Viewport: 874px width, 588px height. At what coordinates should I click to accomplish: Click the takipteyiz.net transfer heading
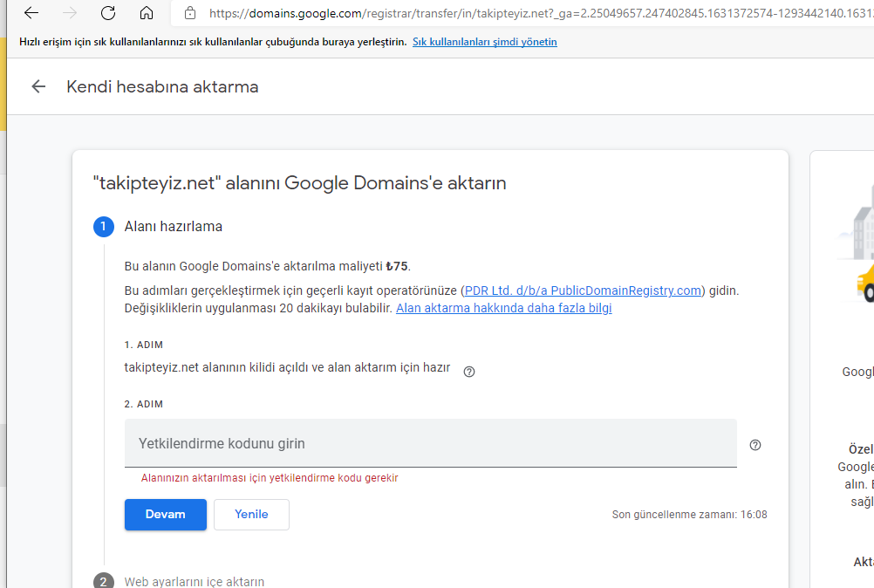(299, 183)
